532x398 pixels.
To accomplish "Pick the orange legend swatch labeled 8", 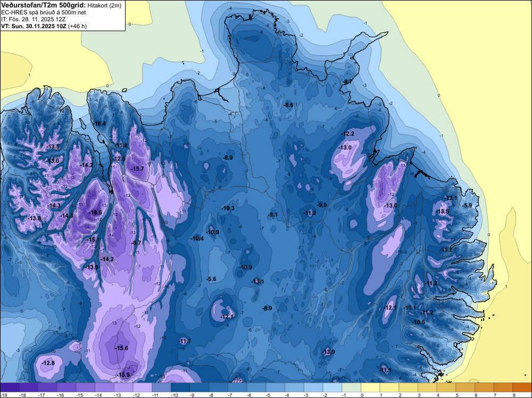I will tap(522, 387).
